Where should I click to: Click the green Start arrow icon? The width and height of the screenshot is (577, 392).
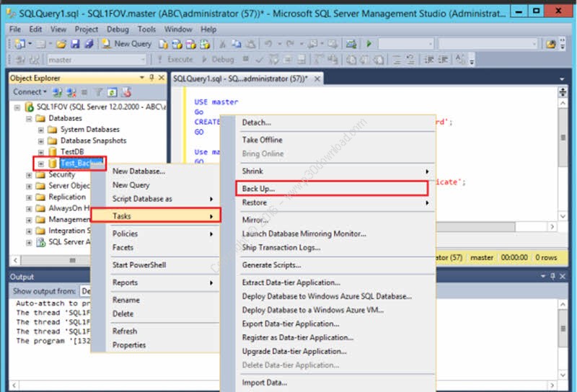[369, 44]
